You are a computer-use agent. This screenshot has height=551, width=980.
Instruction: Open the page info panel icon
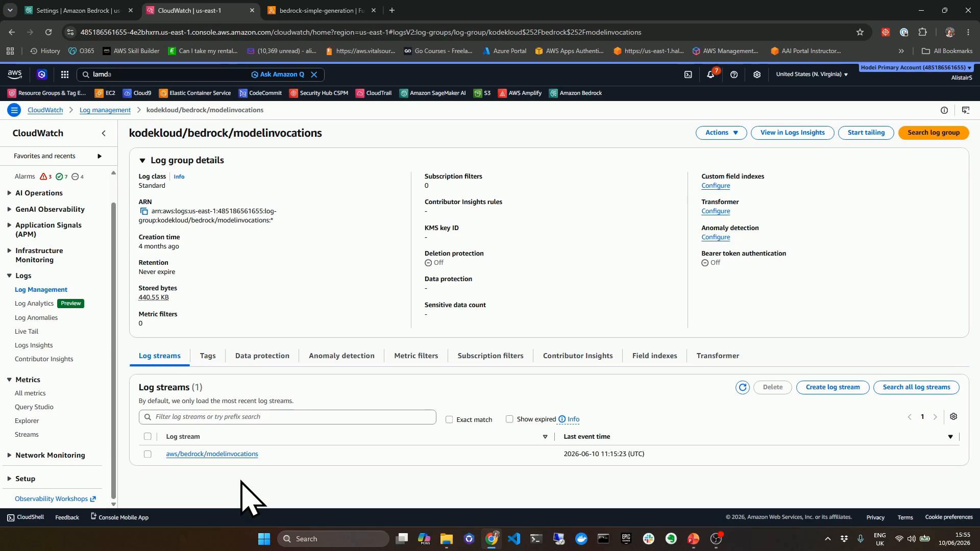click(944, 110)
